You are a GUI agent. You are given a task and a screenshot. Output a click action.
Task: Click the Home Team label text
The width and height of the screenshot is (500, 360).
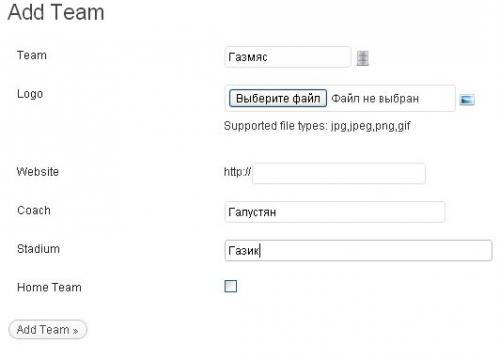click(49, 287)
